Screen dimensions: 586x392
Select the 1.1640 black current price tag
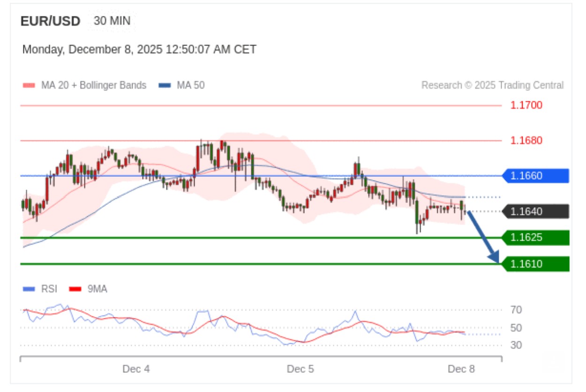pos(536,211)
